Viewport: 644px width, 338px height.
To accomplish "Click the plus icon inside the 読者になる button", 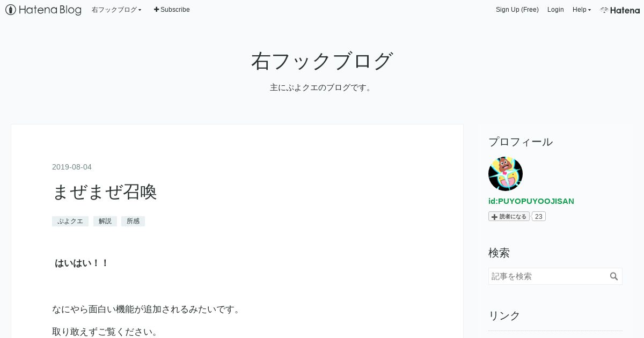I will (x=494, y=217).
